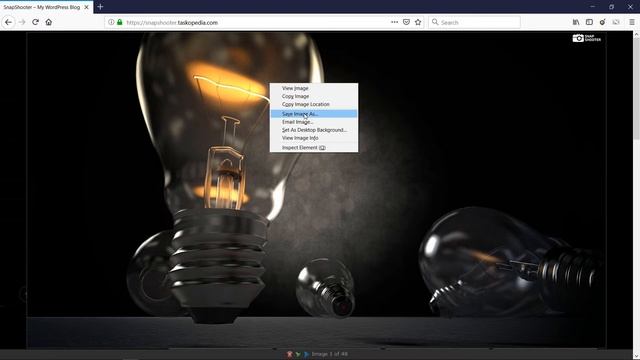
Task: Click the image counter text at bottom
Action: click(330, 354)
